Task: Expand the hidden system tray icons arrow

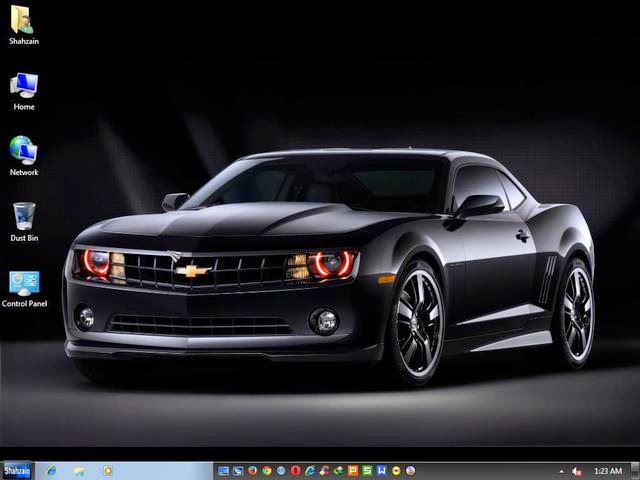Action: pos(562,471)
